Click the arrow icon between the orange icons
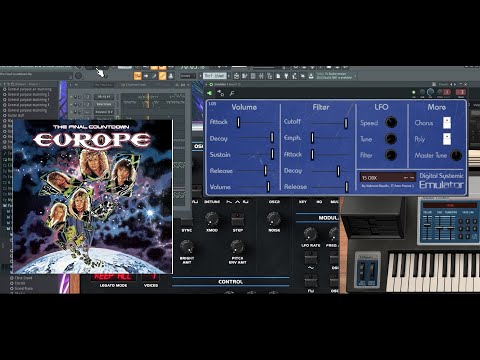This screenshot has height=360, width=480. (x=146, y=76)
